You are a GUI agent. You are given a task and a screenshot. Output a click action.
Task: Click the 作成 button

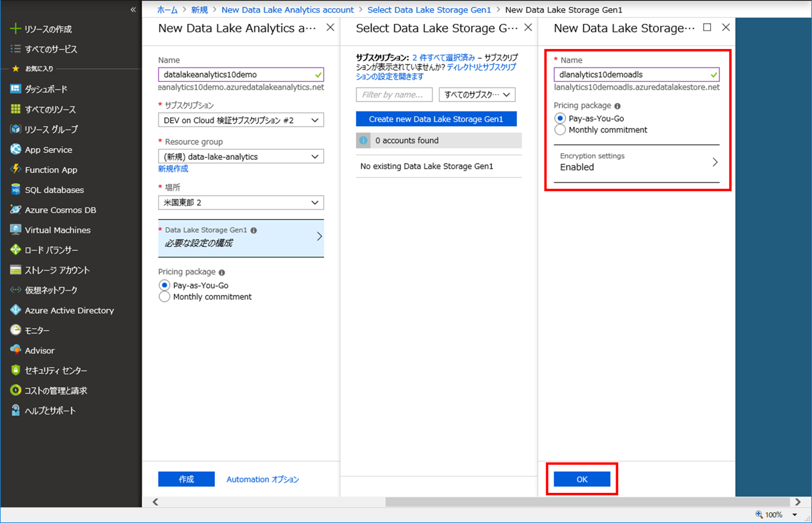[x=186, y=479]
